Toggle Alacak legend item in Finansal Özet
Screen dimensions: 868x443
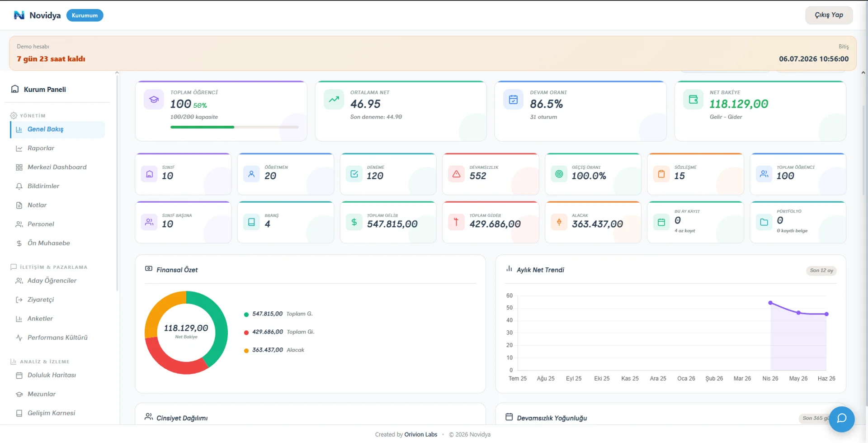pyautogui.click(x=274, y=350)
